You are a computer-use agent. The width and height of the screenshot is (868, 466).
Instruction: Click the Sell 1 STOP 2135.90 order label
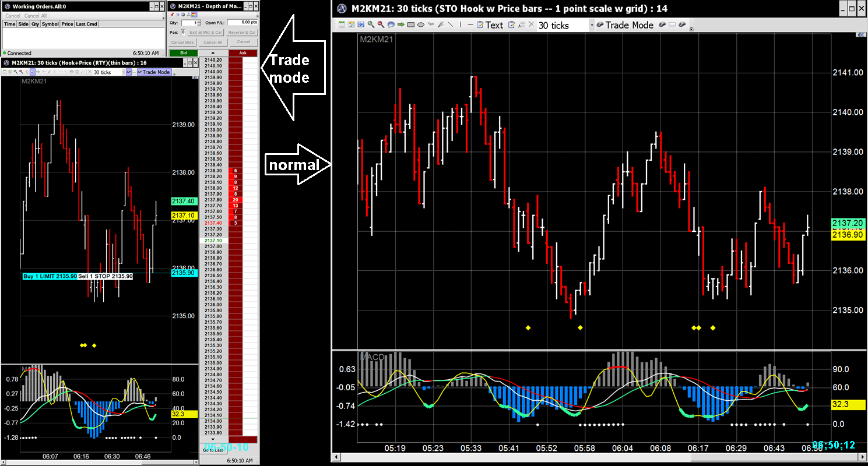tap(105, 276)
